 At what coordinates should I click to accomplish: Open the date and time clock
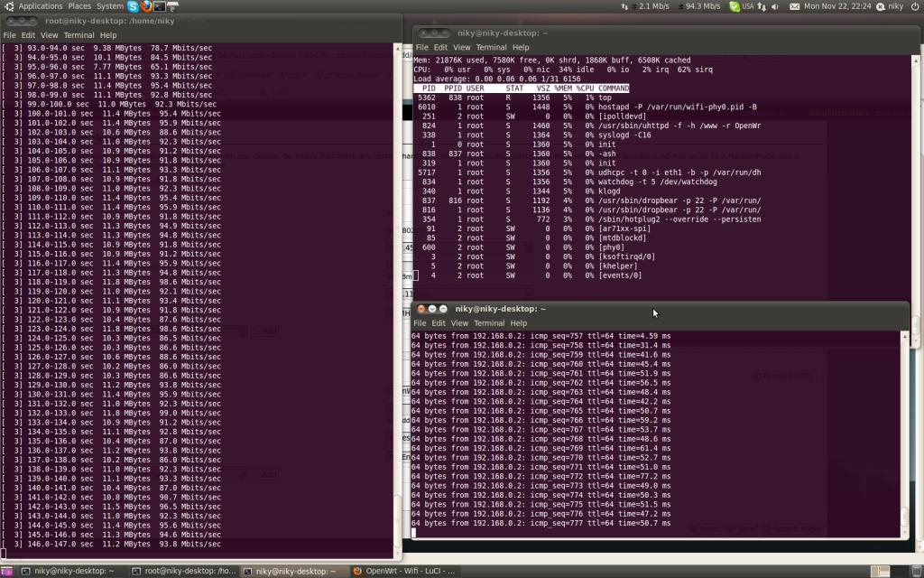coord(838,6)
